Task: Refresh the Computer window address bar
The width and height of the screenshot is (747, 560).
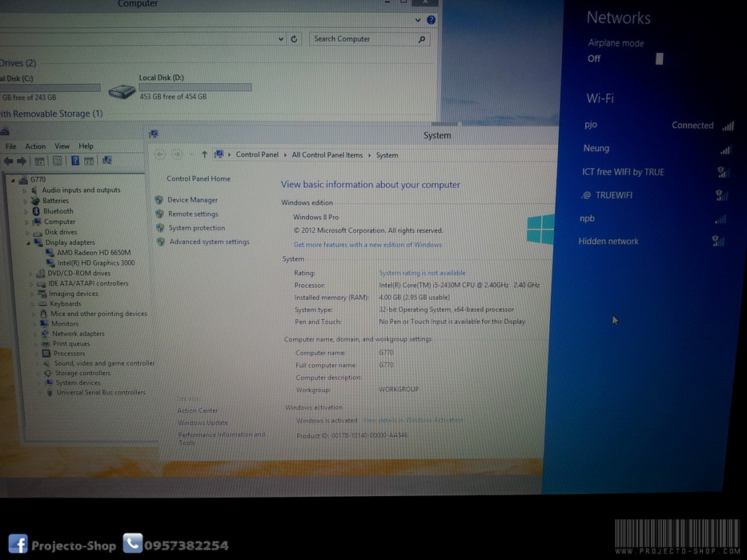Action: point(294,39)
